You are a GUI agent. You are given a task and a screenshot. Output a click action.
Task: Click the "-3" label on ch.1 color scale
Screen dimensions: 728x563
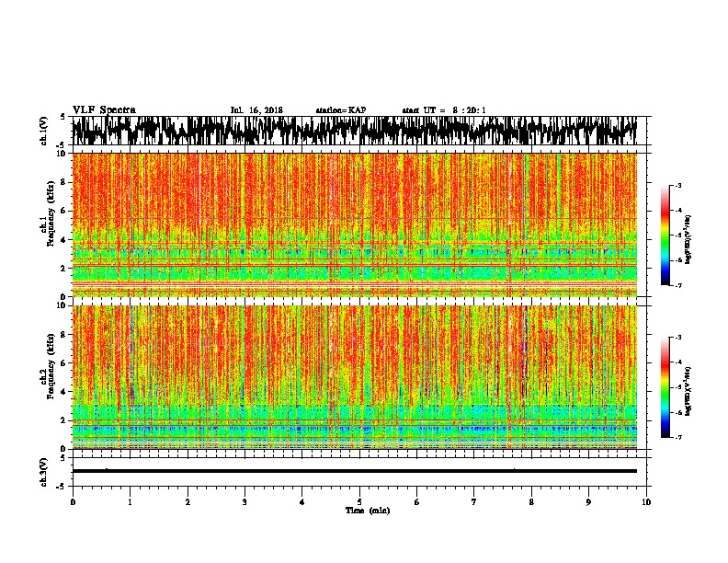click(x=677, y=186)
